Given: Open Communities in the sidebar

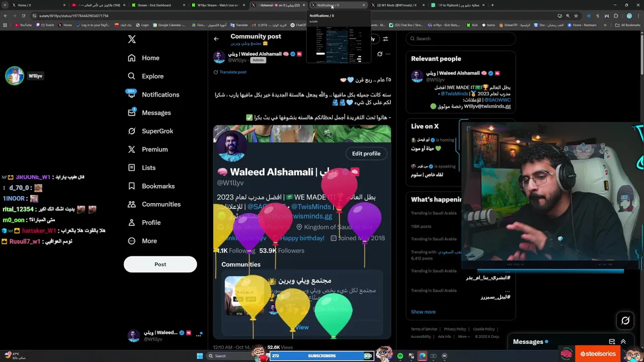Looking at the screenshot, I should (154, 204).
